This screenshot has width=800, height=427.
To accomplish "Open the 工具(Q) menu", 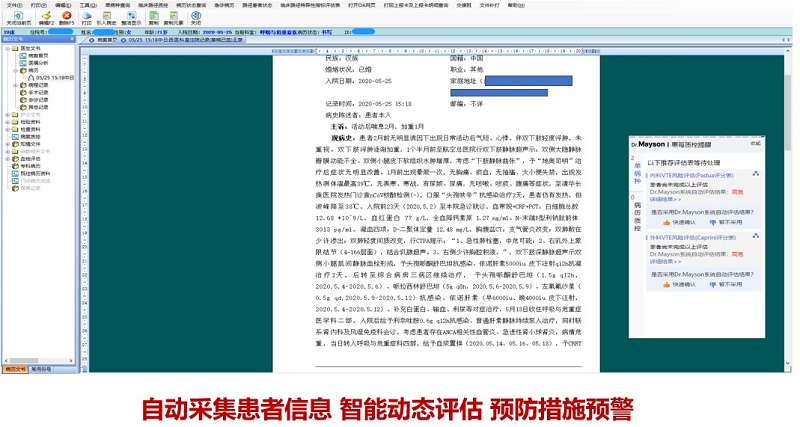I will point(88,5).
